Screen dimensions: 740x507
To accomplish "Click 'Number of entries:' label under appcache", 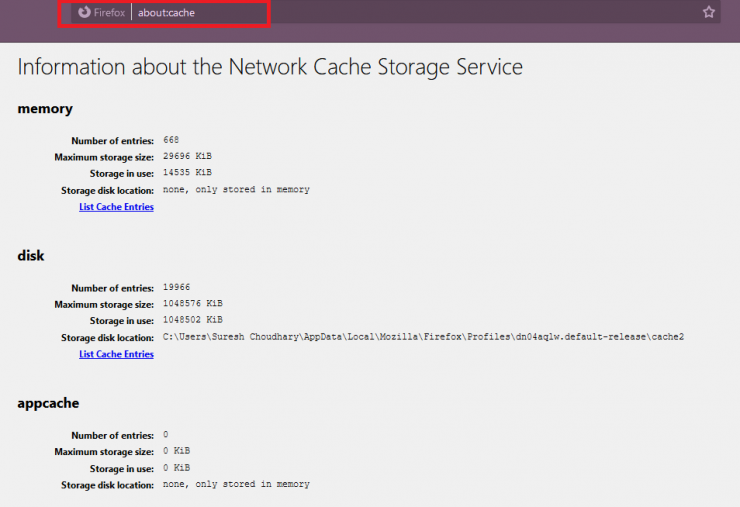I will [x=112, y=435].
